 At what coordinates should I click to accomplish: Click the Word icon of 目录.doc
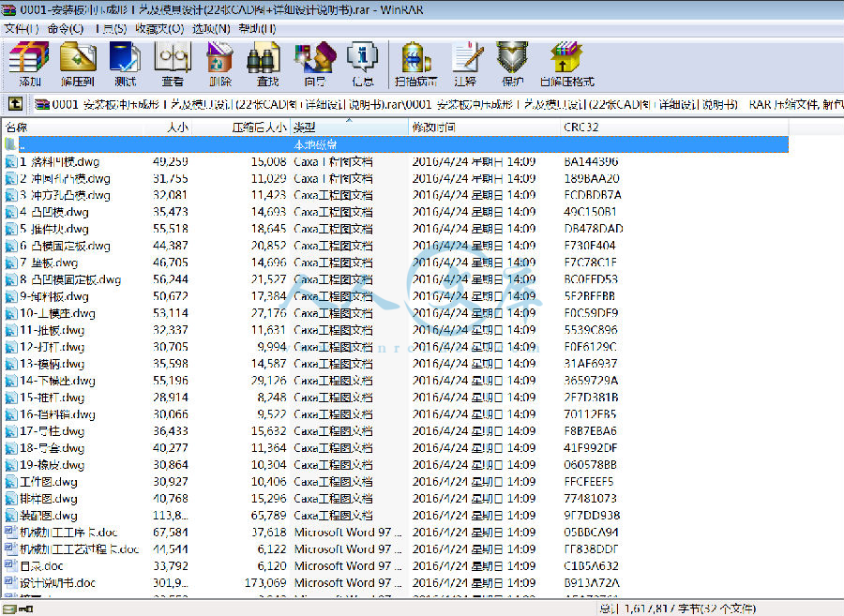pyautogui.click(x=10, y=566)
